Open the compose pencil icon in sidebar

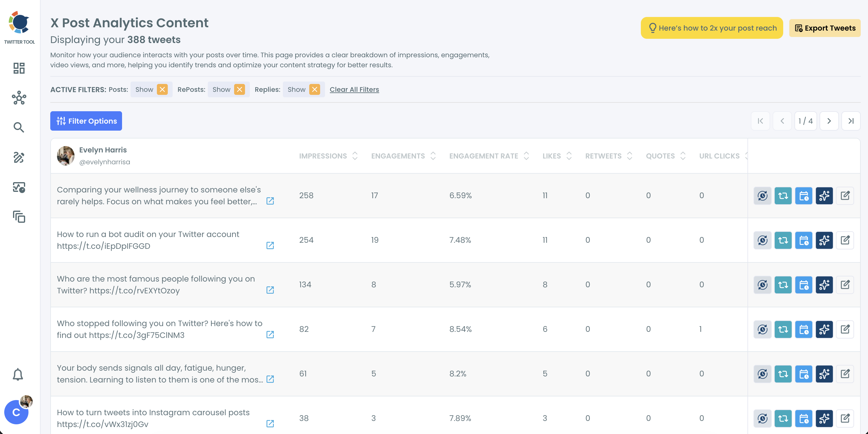[x=19, y=157]
